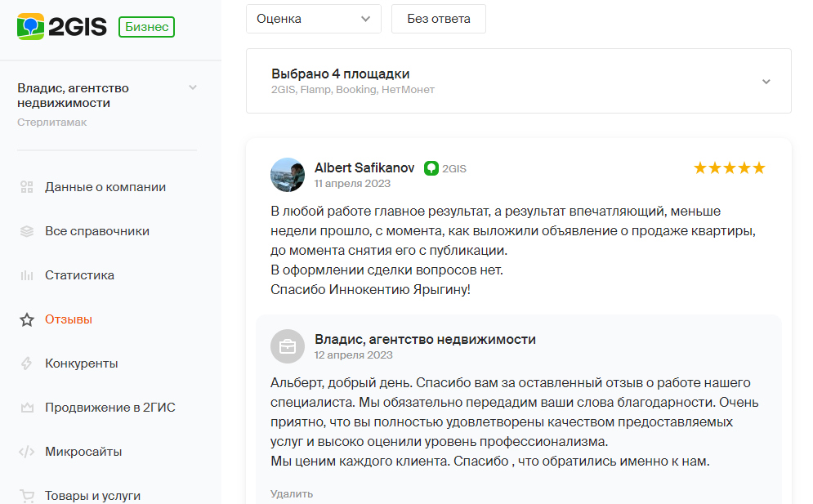Expand the Выбрано 4 площадки panel
Viewport: 813px width, 504px height.
519,81
